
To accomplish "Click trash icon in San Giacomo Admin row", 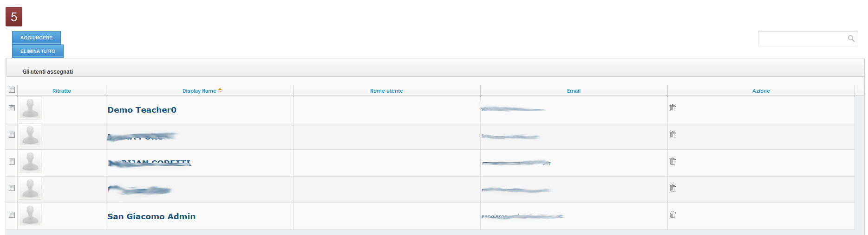I will [672, 215].
